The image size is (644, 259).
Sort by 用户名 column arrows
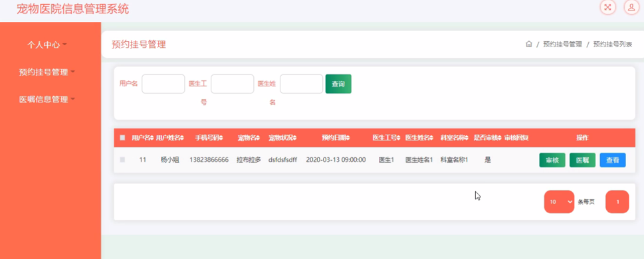(152, 138)
